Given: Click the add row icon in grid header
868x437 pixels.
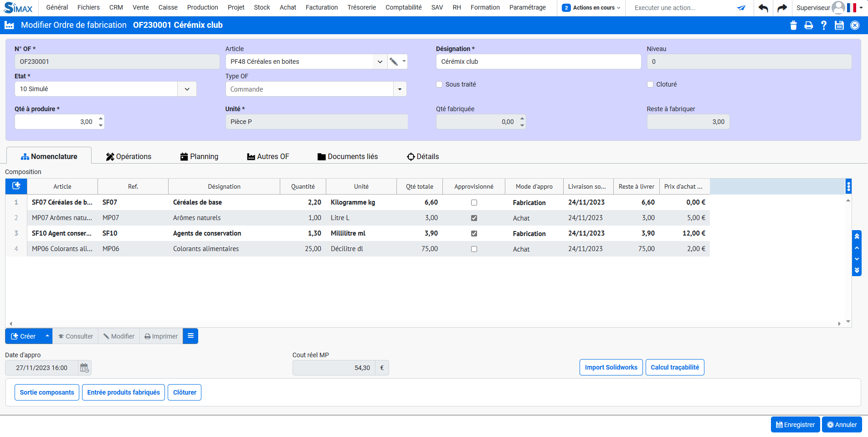Looking at the screenshot, I should [16, 186].
